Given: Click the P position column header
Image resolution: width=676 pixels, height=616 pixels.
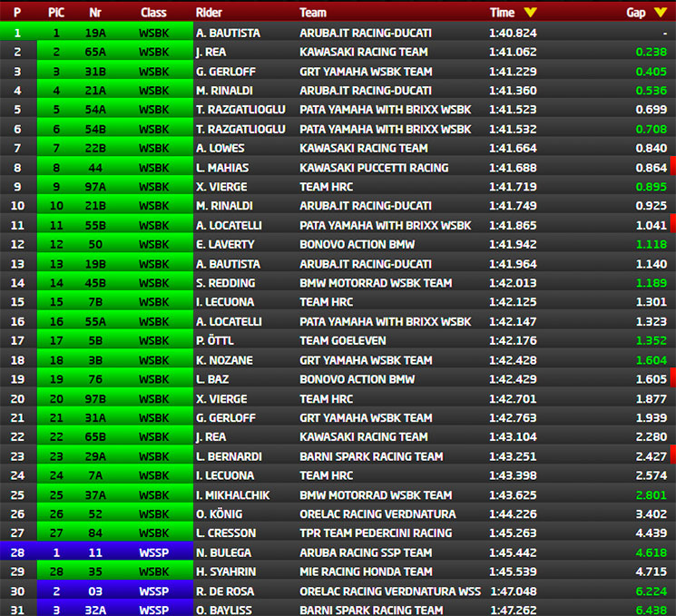Looking at the screenshot, I should [x=17, y=13].
